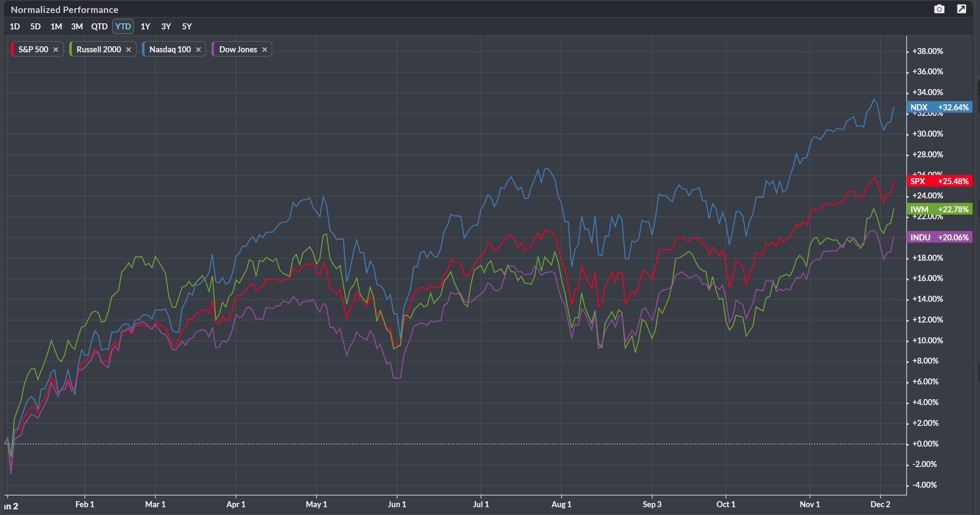Click the +10.00% axis label

point(928,340)
